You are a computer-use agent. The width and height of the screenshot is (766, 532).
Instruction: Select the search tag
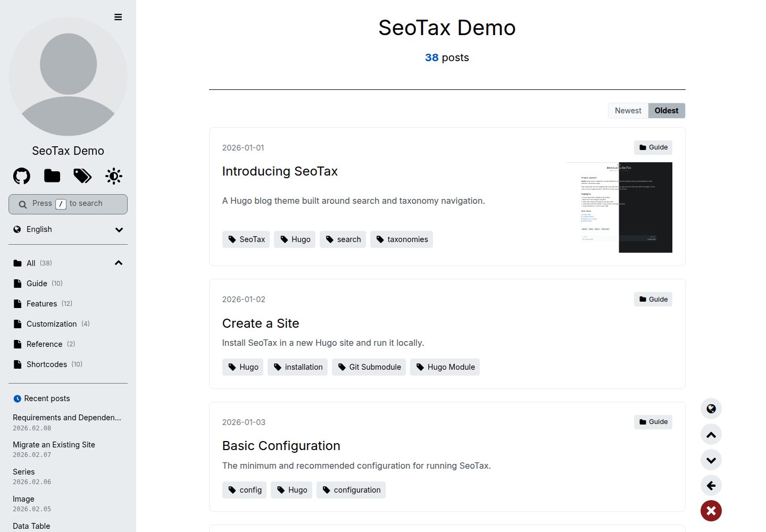pos(343,239)
